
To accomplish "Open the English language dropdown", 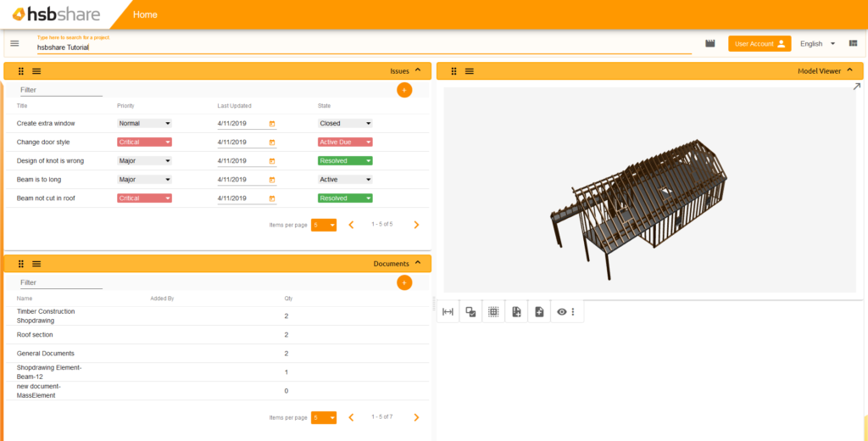I will click(x=818, y=44).
